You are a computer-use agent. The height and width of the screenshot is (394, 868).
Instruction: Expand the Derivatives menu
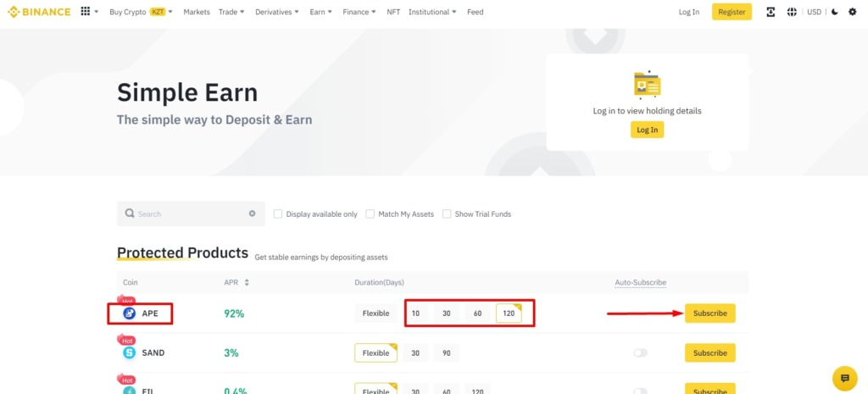coord(276,12)
